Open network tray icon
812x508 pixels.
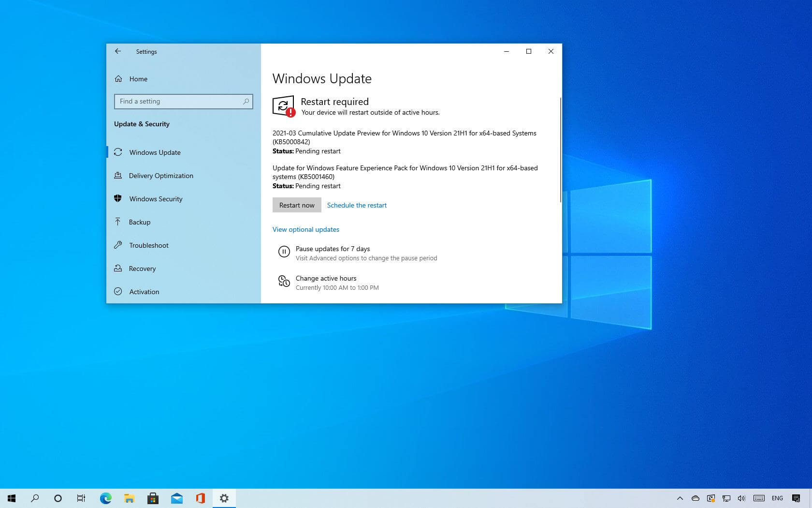(726, 498)
